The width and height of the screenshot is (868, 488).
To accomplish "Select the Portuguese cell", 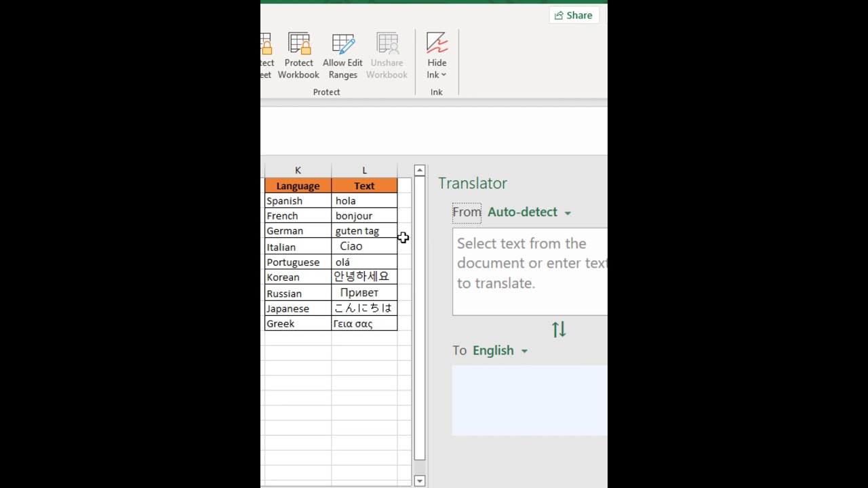I will [298, 262].
